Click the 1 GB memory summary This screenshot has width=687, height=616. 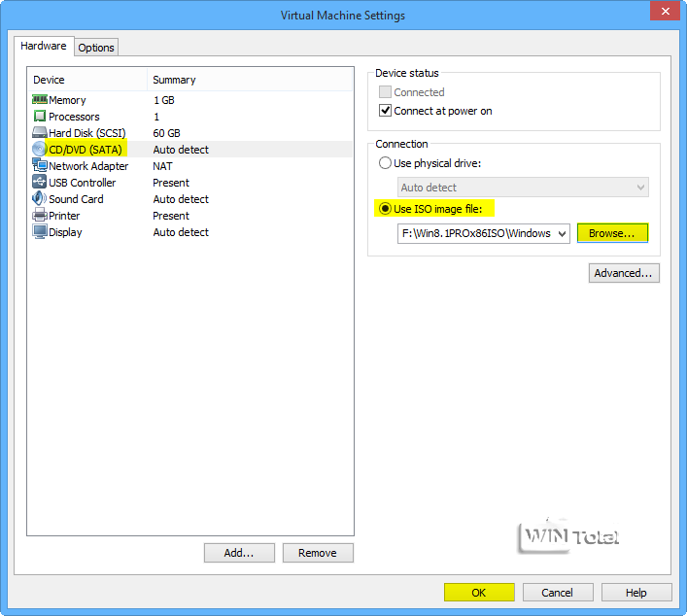[164, 100]
